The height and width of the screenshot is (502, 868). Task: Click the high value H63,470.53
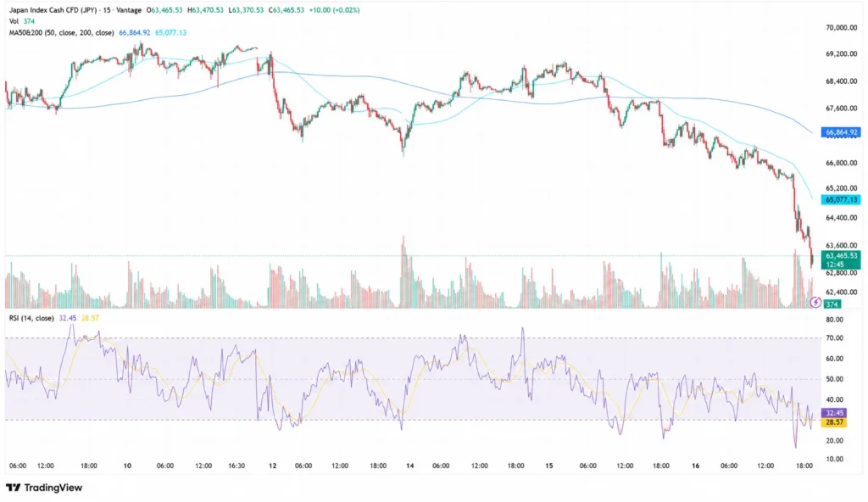pyautogui.click(x=205, y=10)
